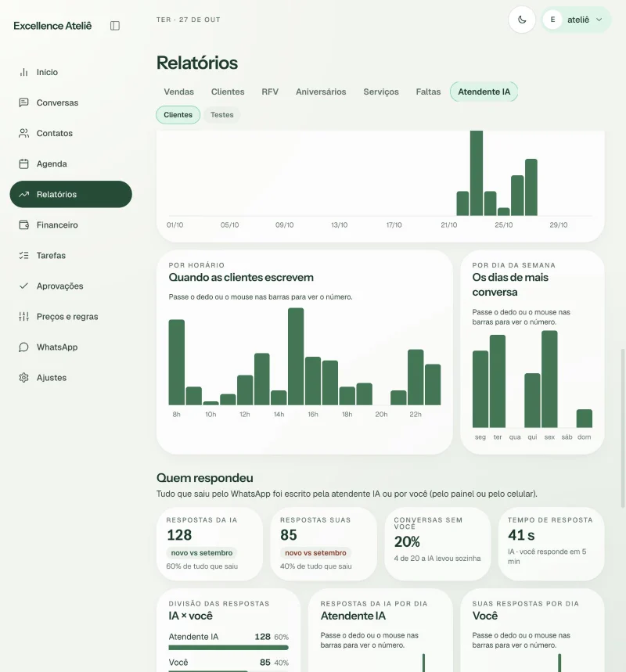Click the Conversas sem você 20% card
The width and height of the screenshot is (626, 672).
click(x=437, y=544)
